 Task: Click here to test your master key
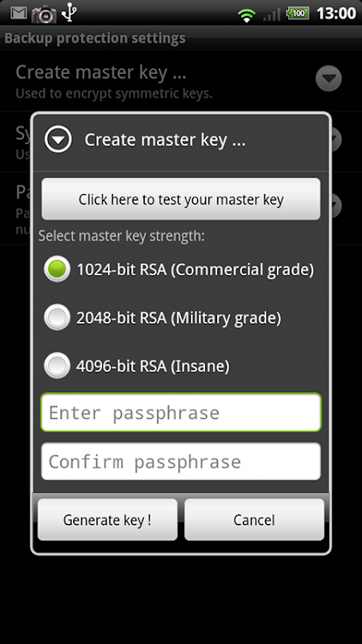[181, 199]
